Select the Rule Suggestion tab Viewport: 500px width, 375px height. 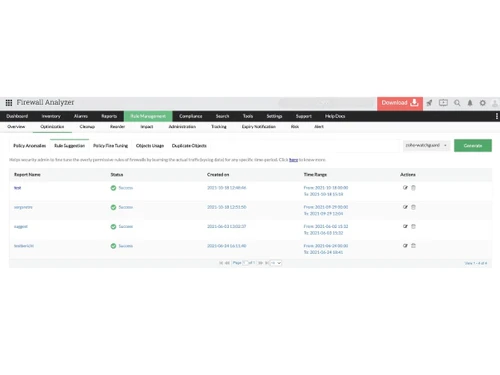point(69,146)
